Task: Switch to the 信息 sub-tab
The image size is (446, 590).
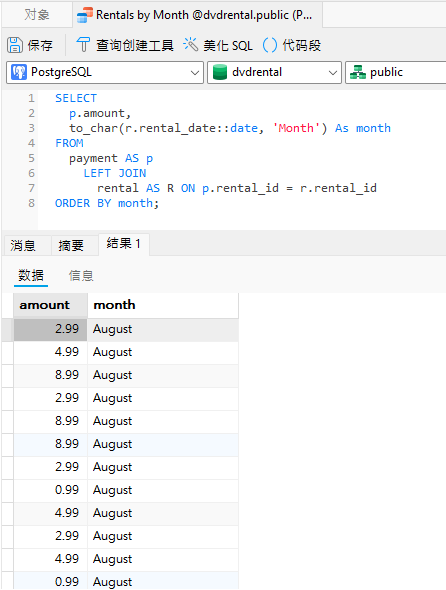Action: pos(81,276)
